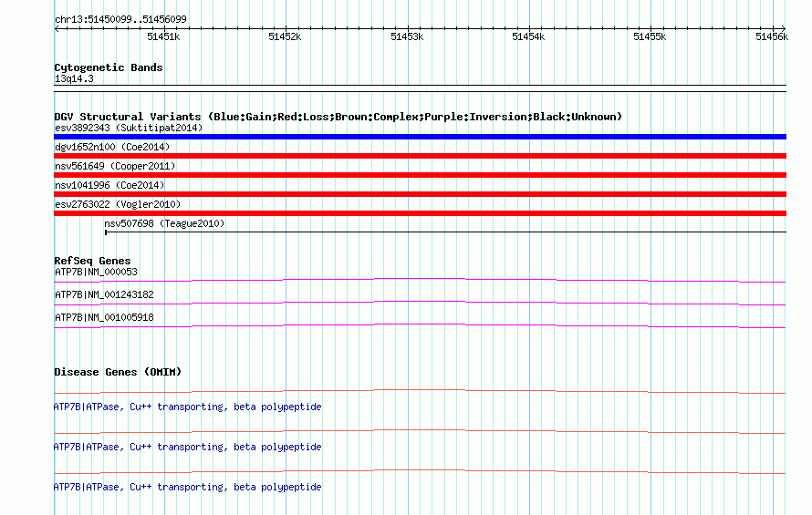Open variant nsv561649 (Cooper2011) label
This screenshot has height=515, width=812.
pos(115,166)
